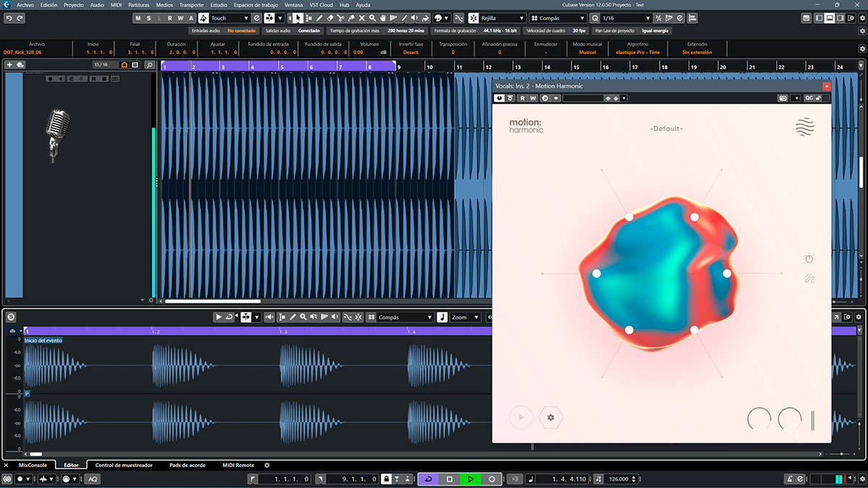Select the Zoom magnifier tool in the top toolbar
This screenshot has width=868, height=488.
coord(373,17)
